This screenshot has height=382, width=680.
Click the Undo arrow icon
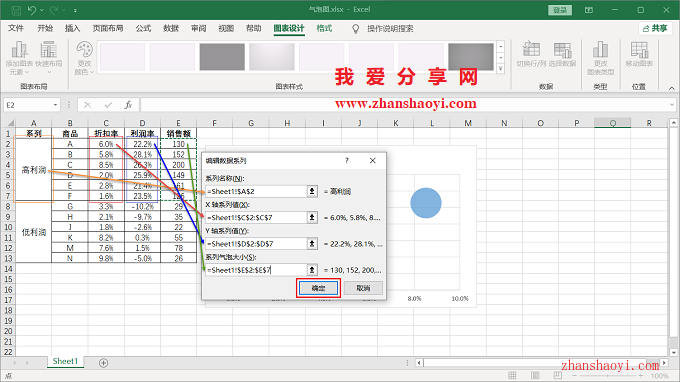coord(32,10)
